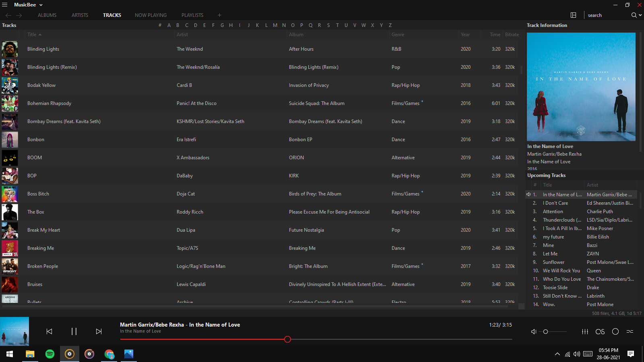Select the Tracks tab
644x362 pixels.
tap(112, 15)
